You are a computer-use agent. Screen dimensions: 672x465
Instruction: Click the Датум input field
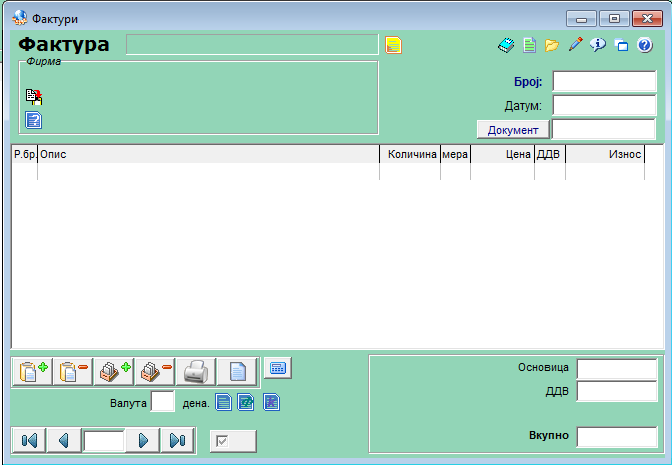point(604,105)
